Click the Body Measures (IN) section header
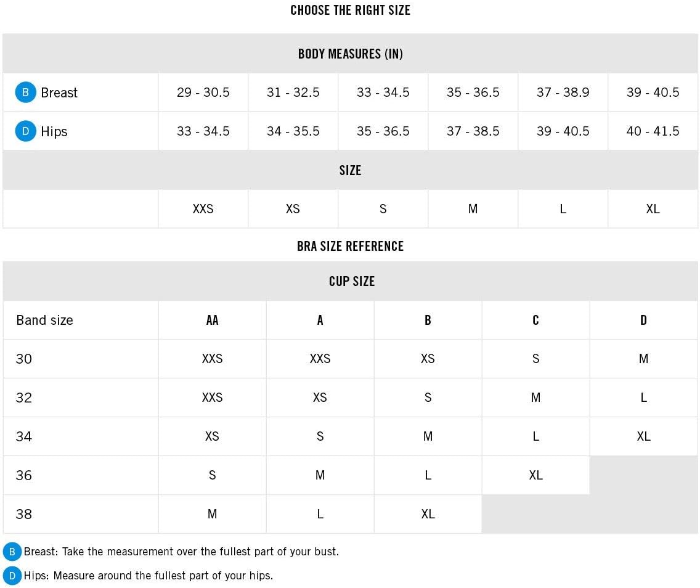This screenshot has height=588, width=700. [x=350, y=54]
